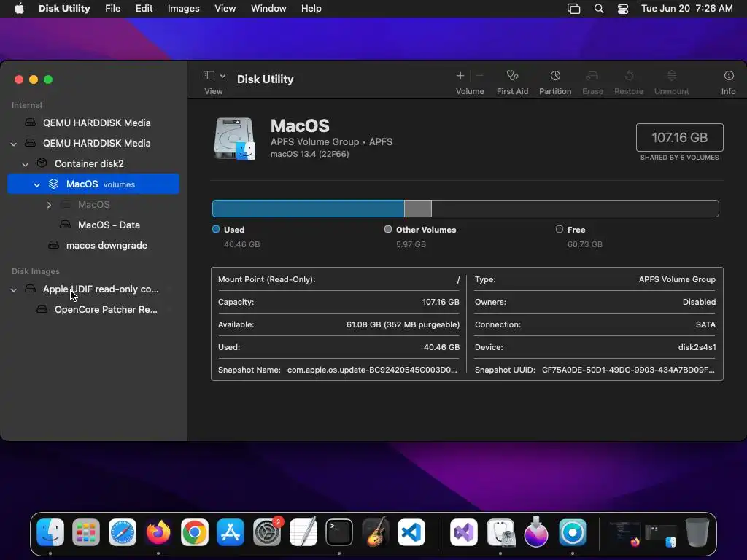Select the OpenCore Patcher Re... volume

(106, 309)
